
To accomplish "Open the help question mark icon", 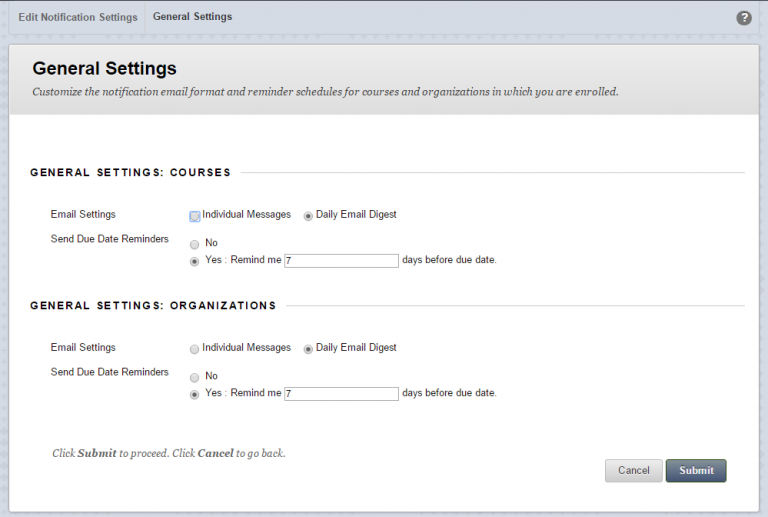I will point(744,18).
